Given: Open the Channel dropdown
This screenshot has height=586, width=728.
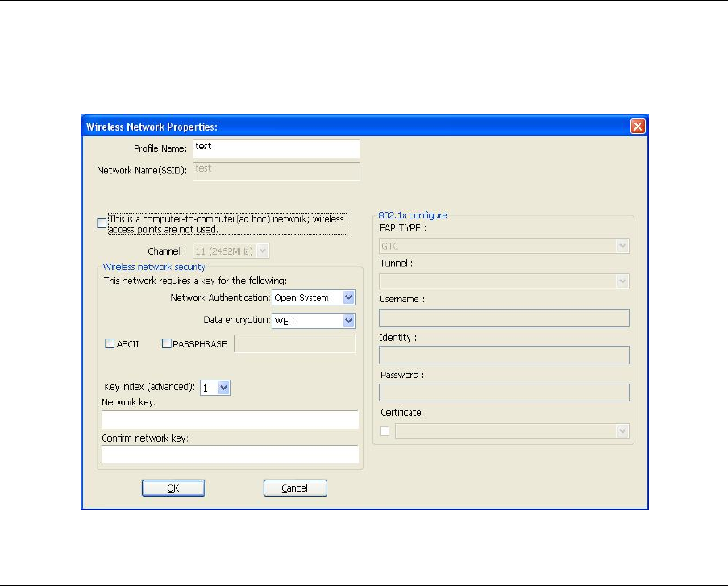Looking at the screenshot, I should pos(231,251).
